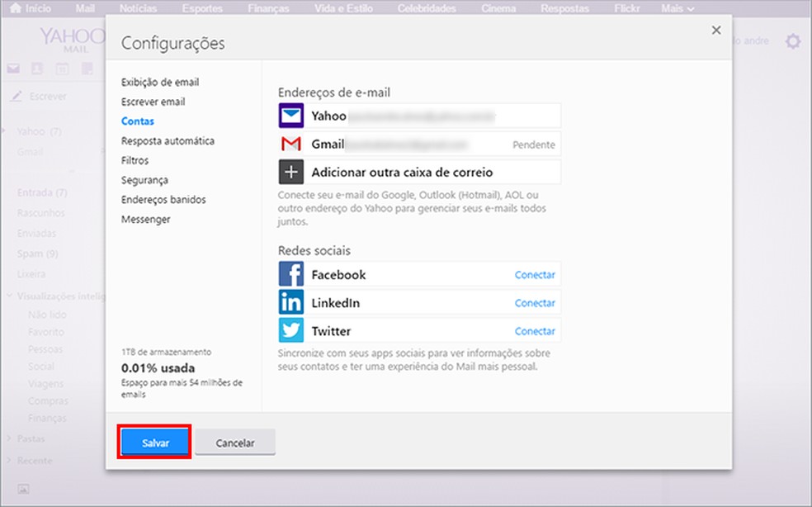Open Escrever email settings

[153, 102]
